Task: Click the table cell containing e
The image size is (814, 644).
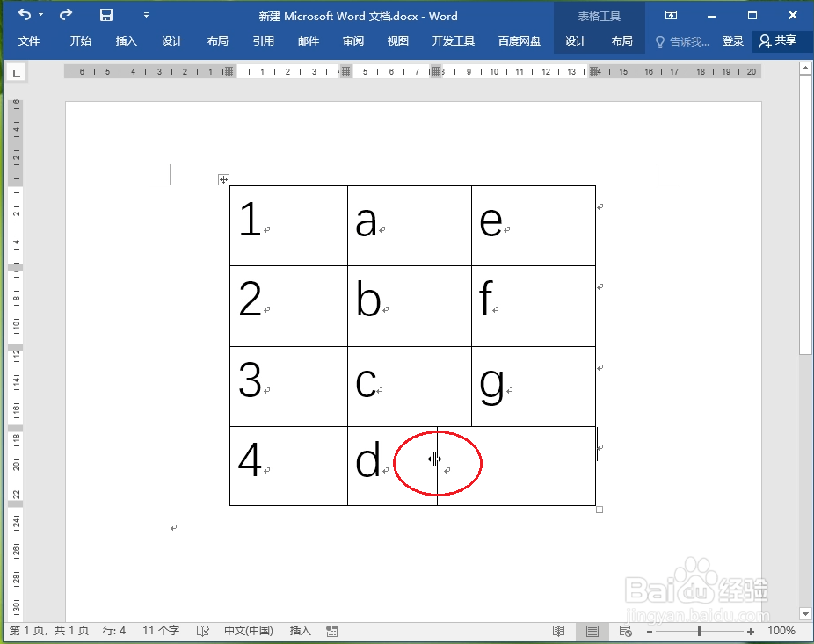Action: pos(534,226)
